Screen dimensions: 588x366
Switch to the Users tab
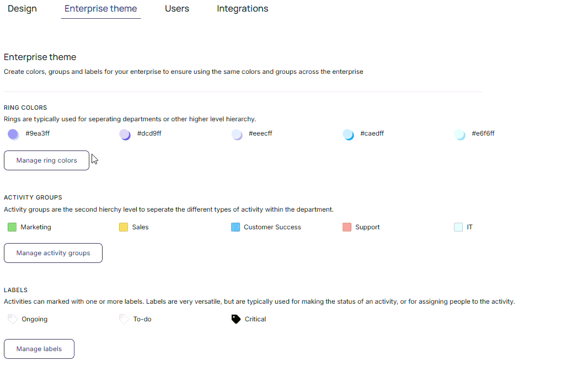177,9
